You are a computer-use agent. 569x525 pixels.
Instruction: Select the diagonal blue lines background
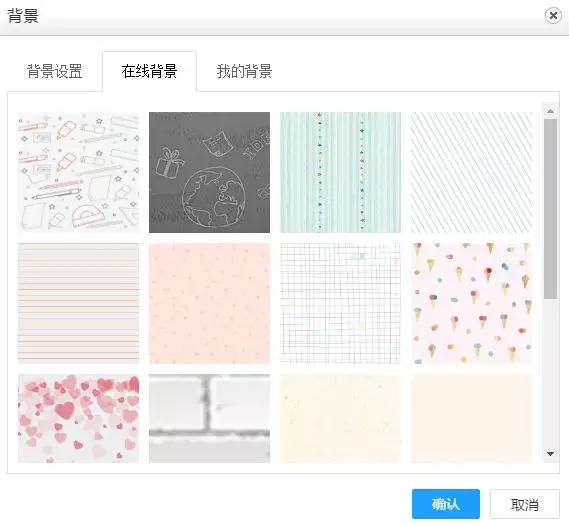point(471,172)
